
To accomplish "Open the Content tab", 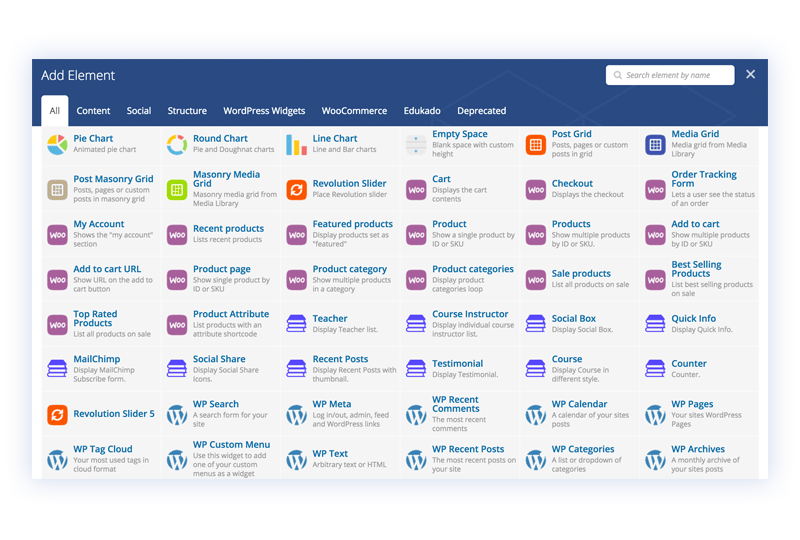I will [93, 111].
